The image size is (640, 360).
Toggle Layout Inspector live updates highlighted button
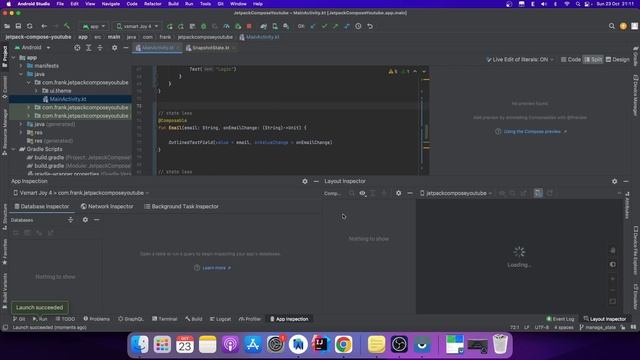click(x=538, y=193)
